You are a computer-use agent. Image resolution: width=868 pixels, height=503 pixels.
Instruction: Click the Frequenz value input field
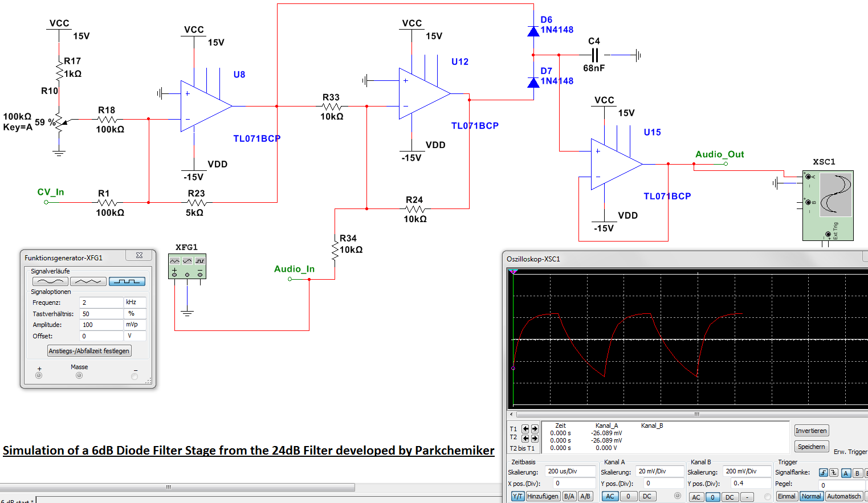[x=101, y=302]
